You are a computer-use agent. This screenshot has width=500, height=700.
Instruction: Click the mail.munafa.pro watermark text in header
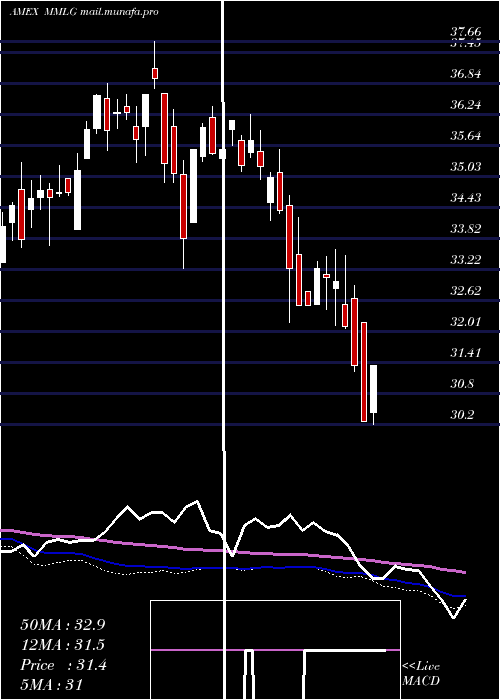point(120,12)
